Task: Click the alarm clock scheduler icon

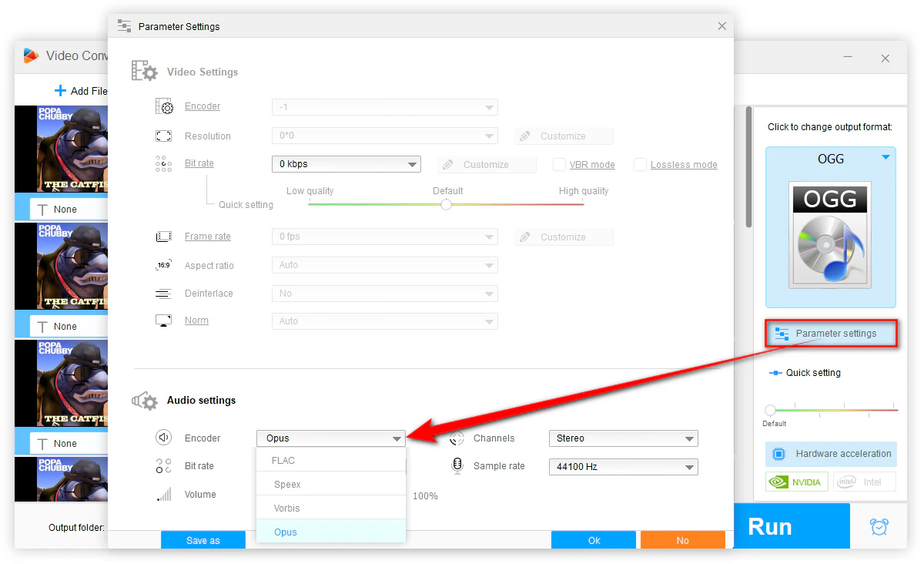Action: point(879,526)
